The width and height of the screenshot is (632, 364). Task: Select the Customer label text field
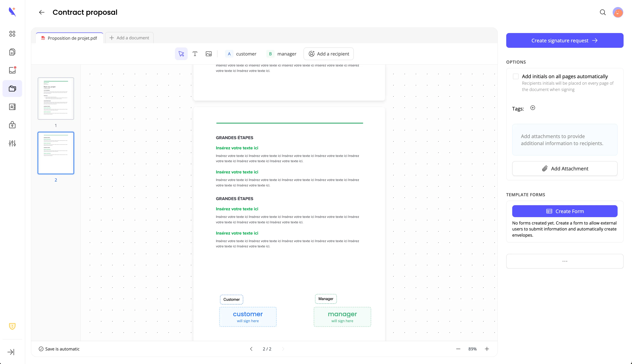pos(231,300)
